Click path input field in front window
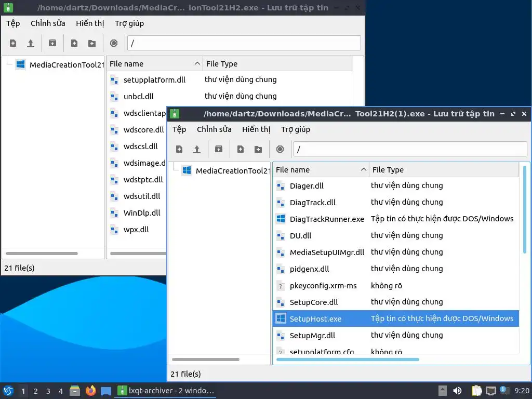Viewport: 532px width, 399px height. pos(410,149)
